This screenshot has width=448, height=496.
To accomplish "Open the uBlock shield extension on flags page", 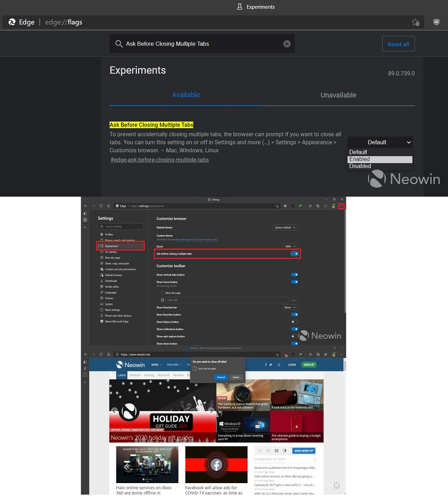I will click(x=436, y=22).
